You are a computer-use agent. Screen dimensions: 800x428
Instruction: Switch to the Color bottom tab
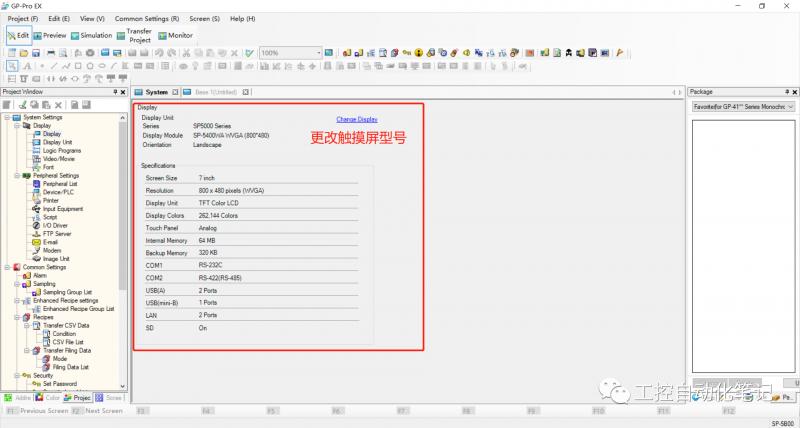point(48,398)
